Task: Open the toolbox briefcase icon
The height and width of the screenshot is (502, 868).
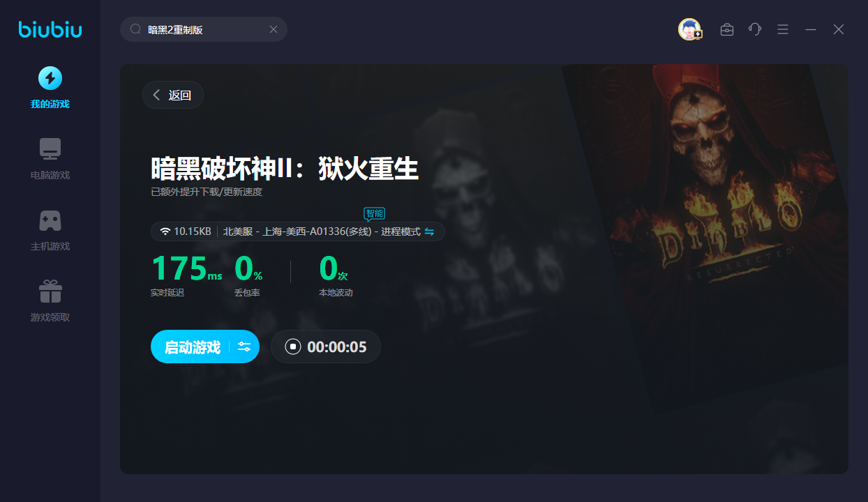Action: tap(727, 29)
